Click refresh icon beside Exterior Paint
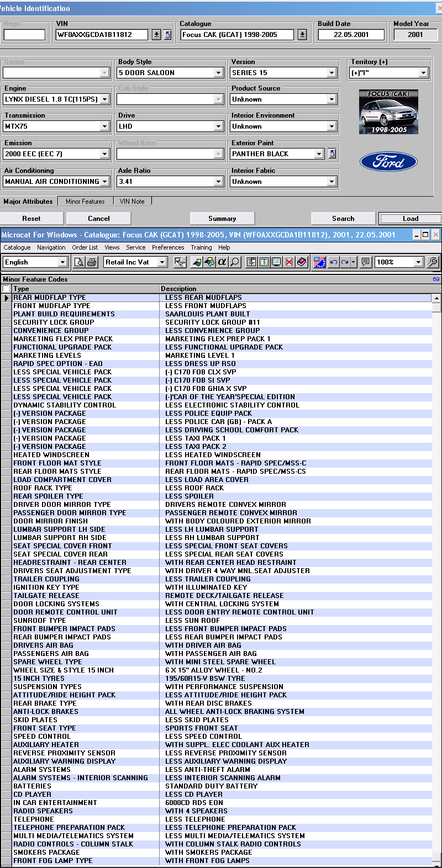Screen dimensions: 442x868 coord(332,154)
